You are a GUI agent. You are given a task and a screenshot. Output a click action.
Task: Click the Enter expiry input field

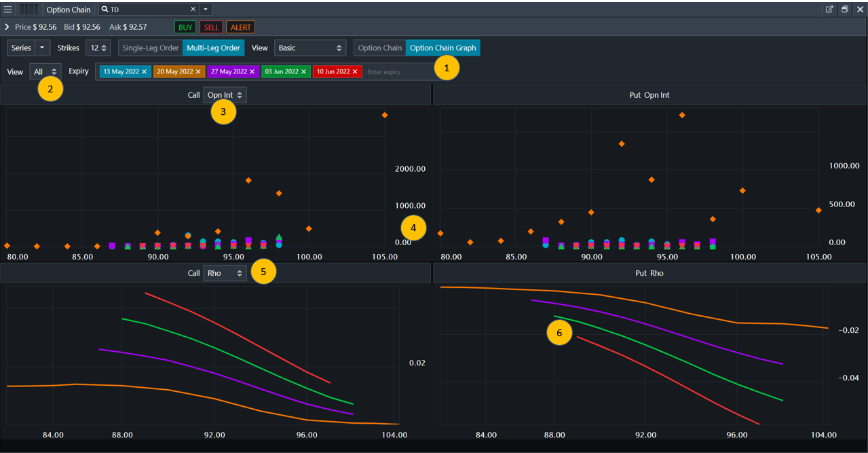(397, 71)
